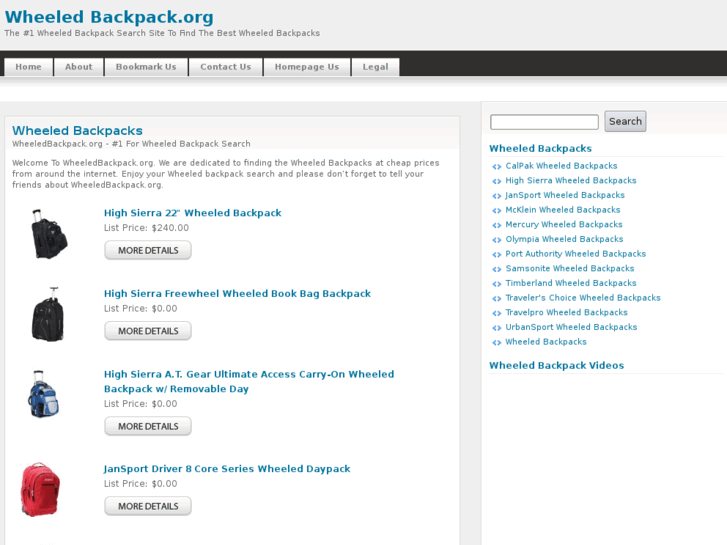727x545 pixels.
Task: Click More Details for Freewheel Book Bag
Action: (148, 331)
